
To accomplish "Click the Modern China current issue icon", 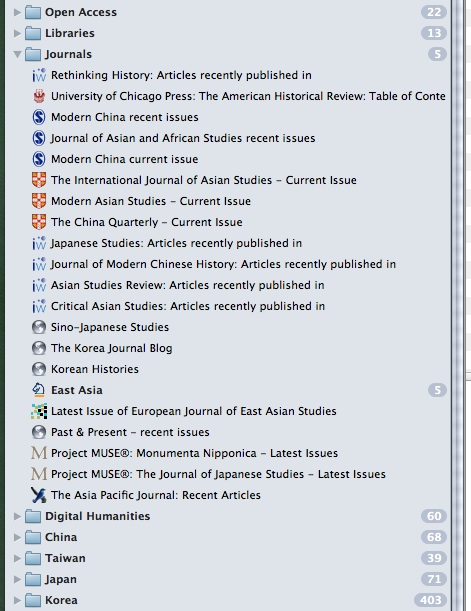I will click(x=39, y=159).
